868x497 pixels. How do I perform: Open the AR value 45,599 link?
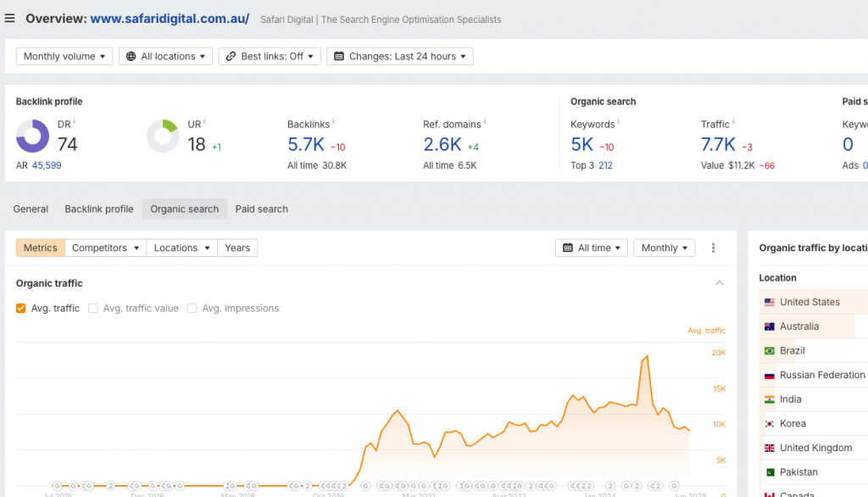(x=47, y=165)
